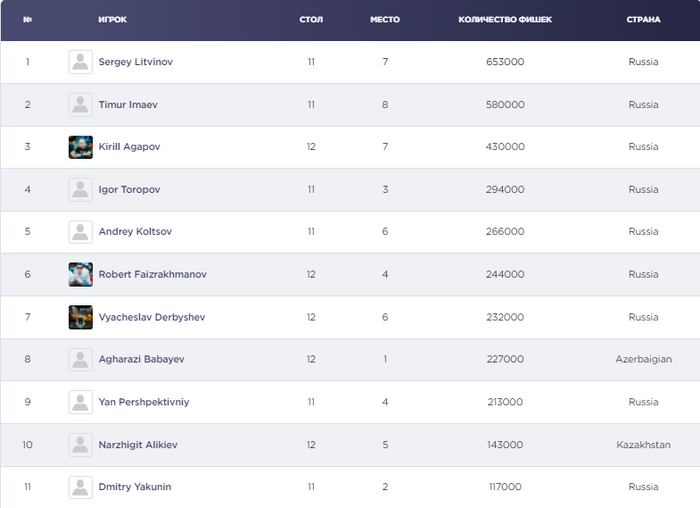Image resolution: width=700 pixels, height=508 pixels.
Task: Click Narzhigit Alikiev's placeholder avatar
Action: 81,444
